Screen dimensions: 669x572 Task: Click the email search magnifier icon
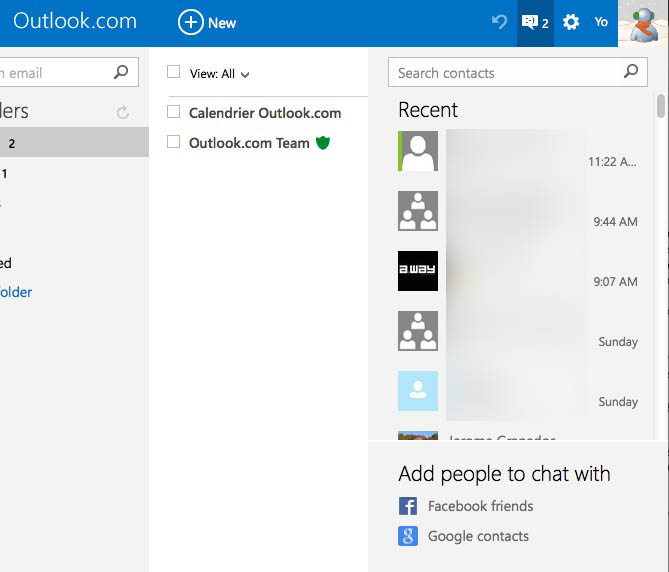point(121,72)
